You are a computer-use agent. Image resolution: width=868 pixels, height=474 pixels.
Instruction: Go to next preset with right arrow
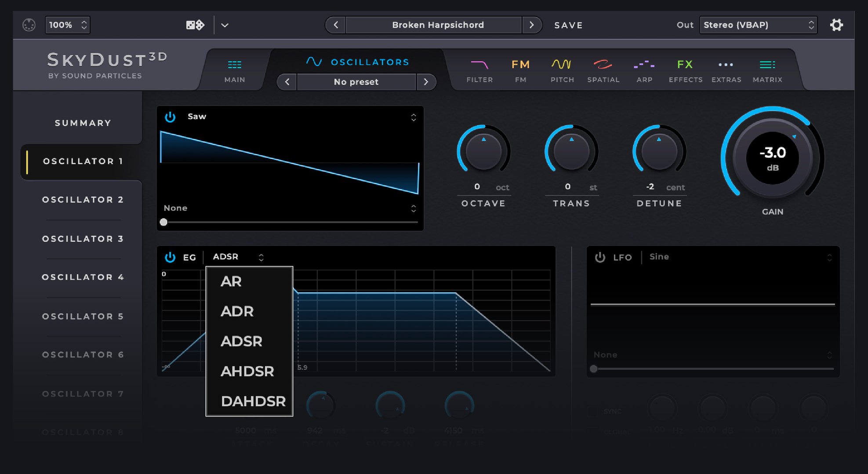(x=533, y=25)
